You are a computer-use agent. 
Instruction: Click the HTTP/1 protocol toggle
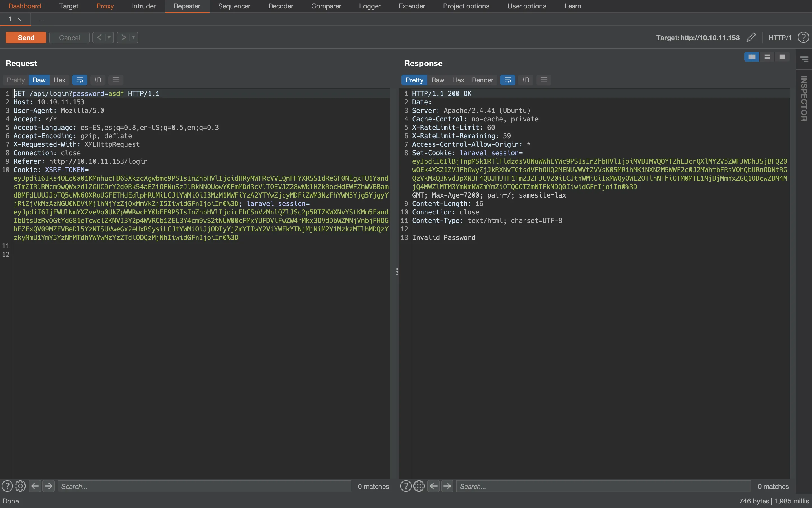[x=780, y=38]
